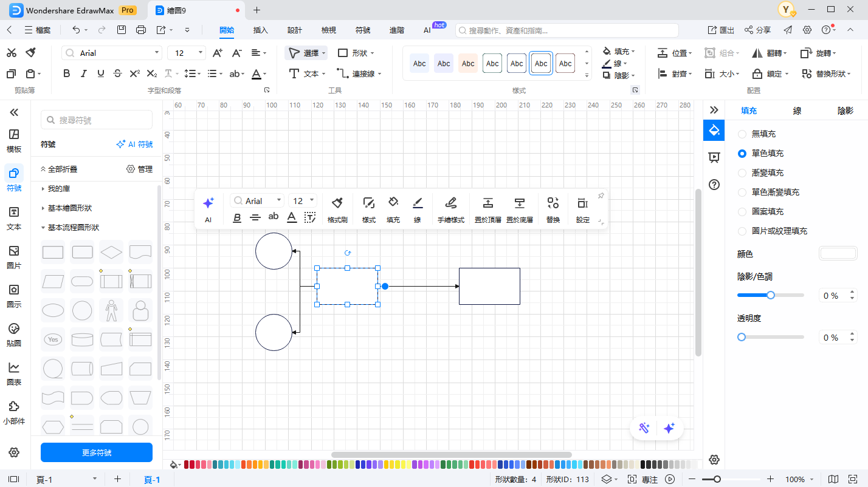The image size is (868, 487).
Task: Click the More Symbols (更多符號) button
Action: [x=97, y=452]
